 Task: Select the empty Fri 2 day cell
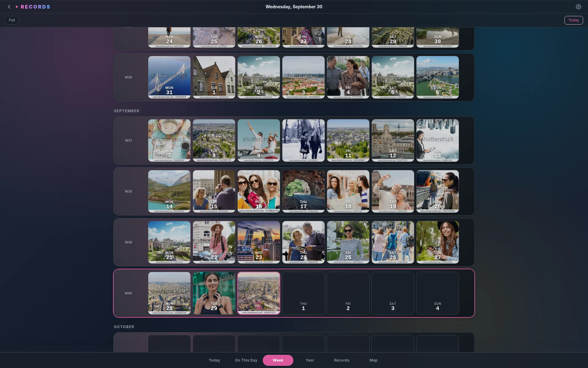pyautogui.click(x=348, y=293)
